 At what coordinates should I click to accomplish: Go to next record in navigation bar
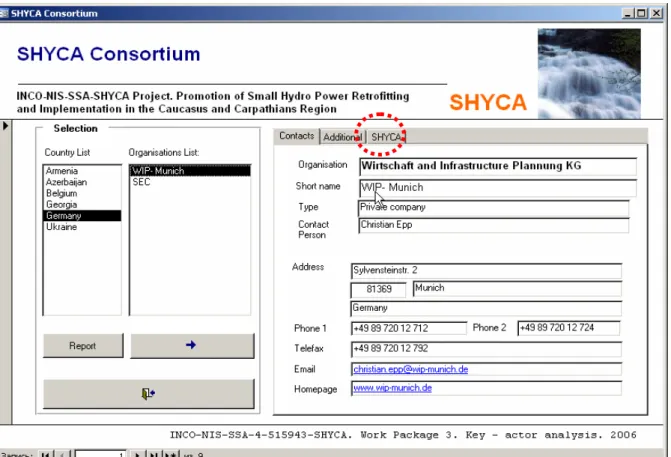[137, 454]
